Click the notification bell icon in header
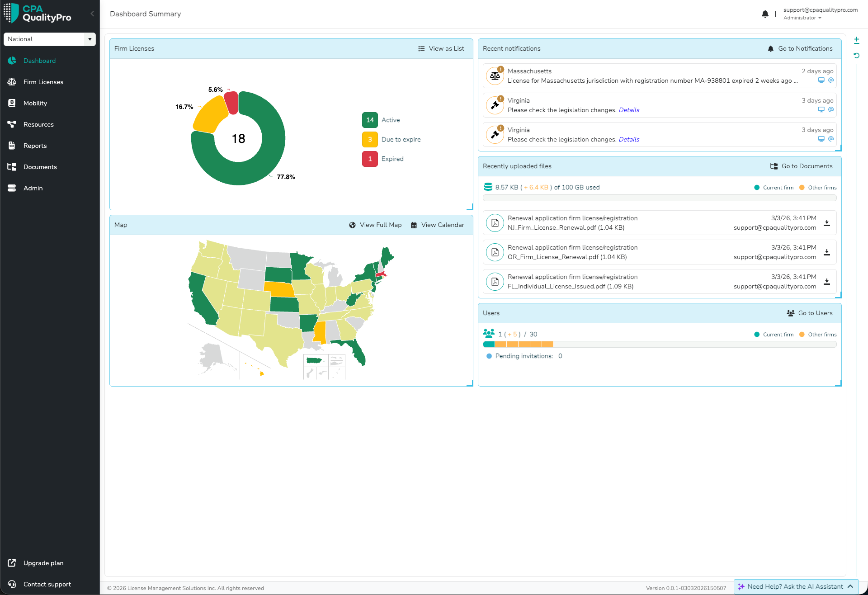The width and height of the screenshot is (868, 595). [x=765, y=14]
